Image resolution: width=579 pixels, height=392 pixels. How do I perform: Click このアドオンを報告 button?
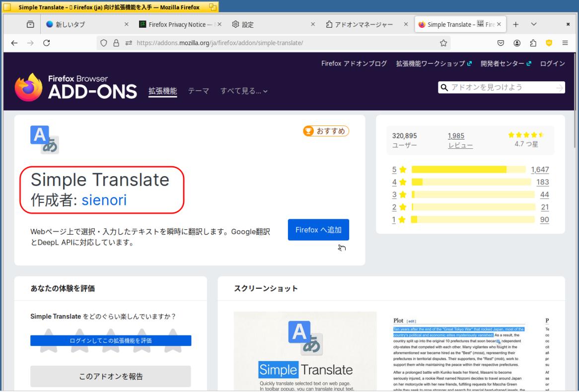(x=111, y=377)
